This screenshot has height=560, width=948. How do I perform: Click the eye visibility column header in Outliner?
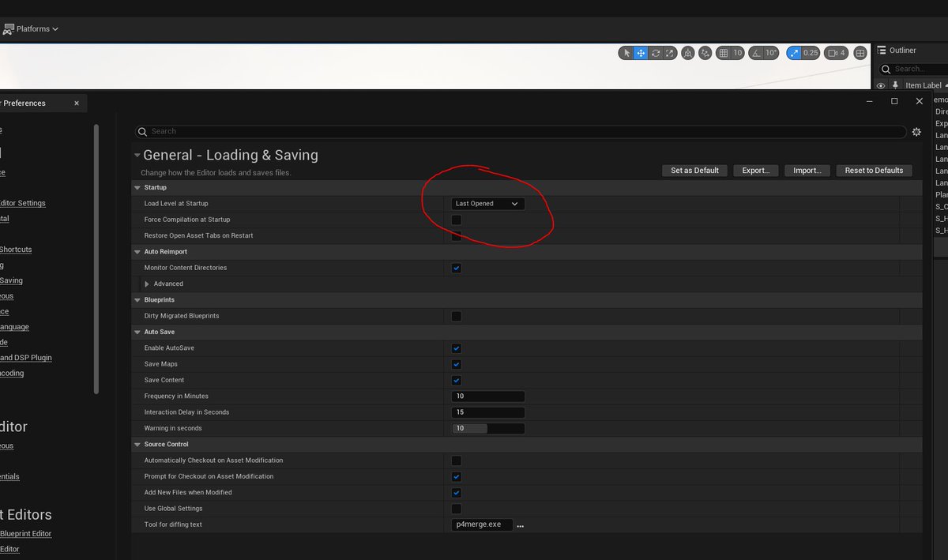tap(881, 85)
